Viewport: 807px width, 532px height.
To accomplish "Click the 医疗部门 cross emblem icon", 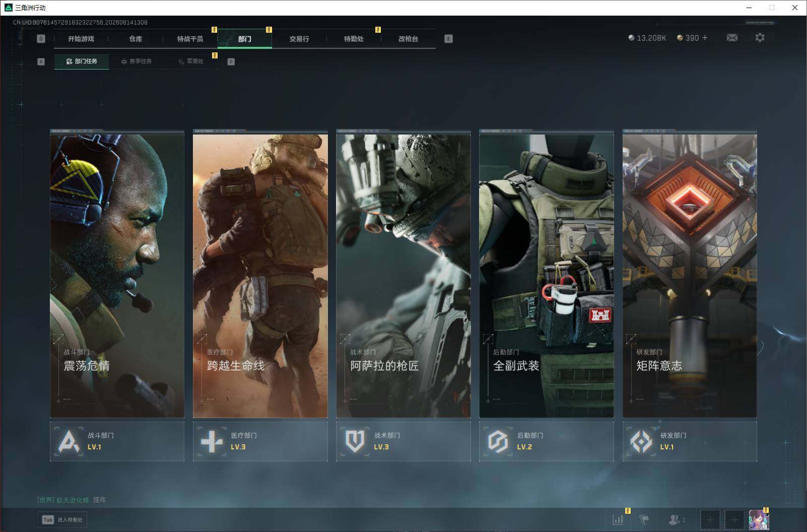I will (212, 441).
